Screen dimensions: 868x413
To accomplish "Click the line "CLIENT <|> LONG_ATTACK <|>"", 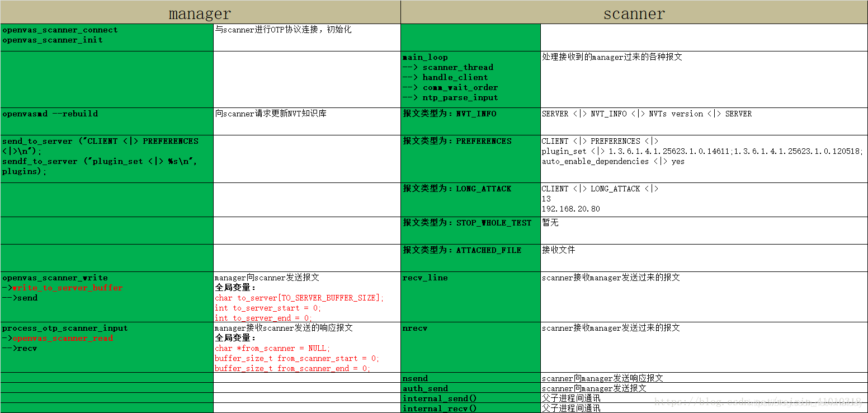I will 600,189.
